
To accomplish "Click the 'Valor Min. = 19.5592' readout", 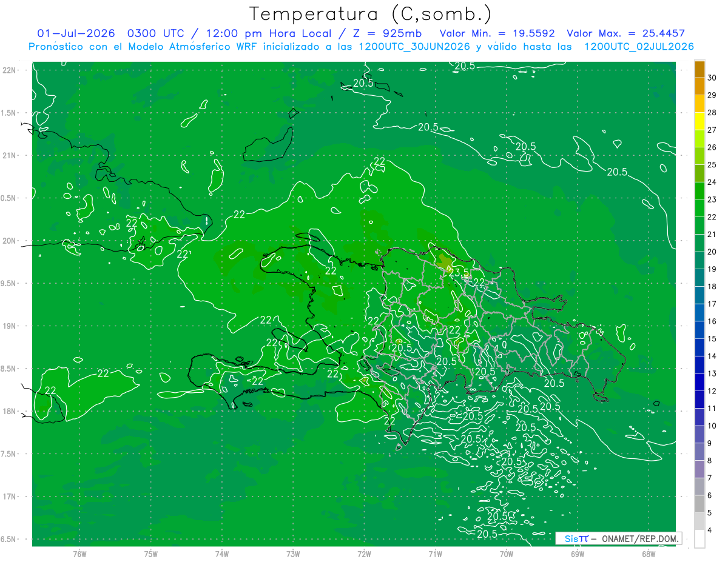I will [497, 33].
